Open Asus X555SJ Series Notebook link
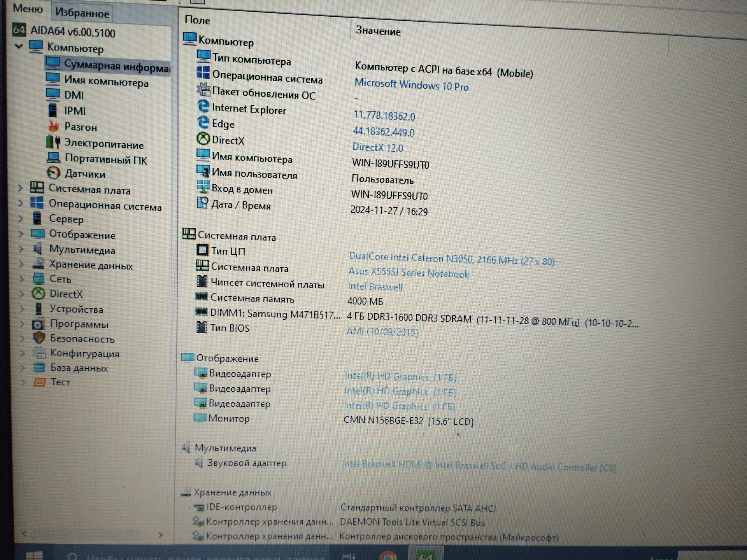This screenshot has width=747, height=560. pos(409,272)
